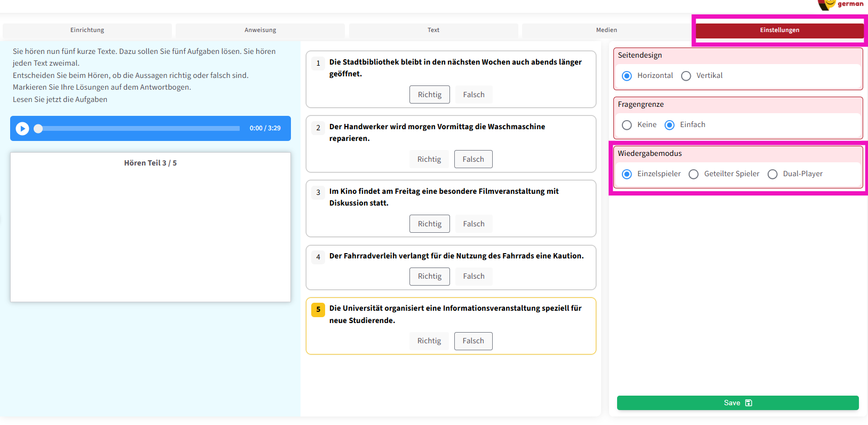The width and height of the screenshot is (868, 425).
Task: Open the Einrichtung tab
Action: [87, 30]
